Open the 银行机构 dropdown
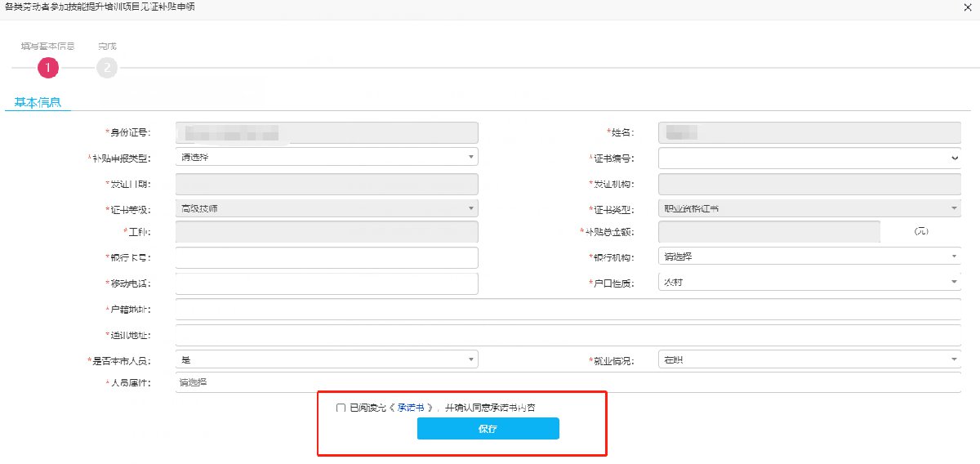 (x=808, y=257)
